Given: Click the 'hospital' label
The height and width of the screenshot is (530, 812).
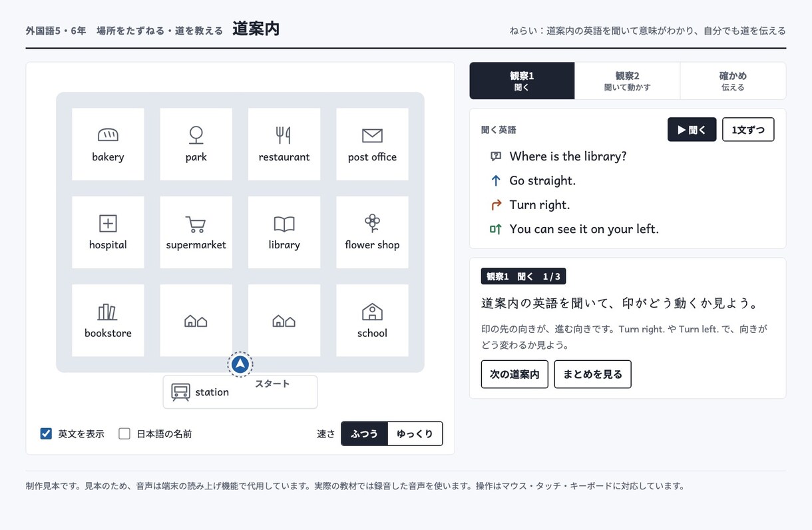Looking at the screenshot, I should [x=108, y=245].
